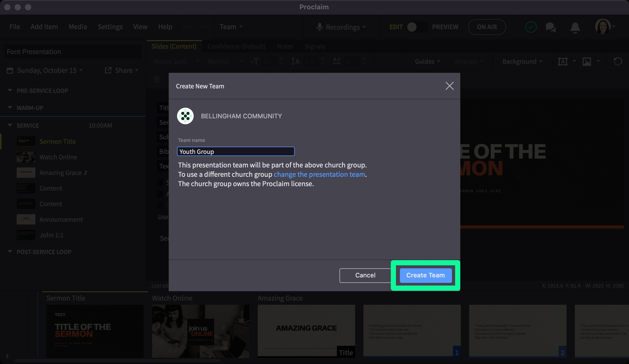This screenshot has width=629, height=364.
Task: Open the Recordings dropdown
Action: click(x=346, y=27)
